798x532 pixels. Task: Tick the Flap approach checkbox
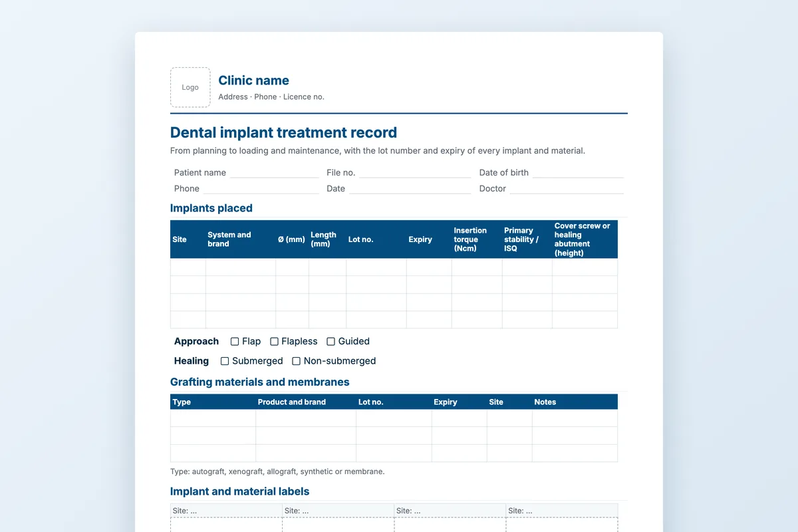[235, 341]
